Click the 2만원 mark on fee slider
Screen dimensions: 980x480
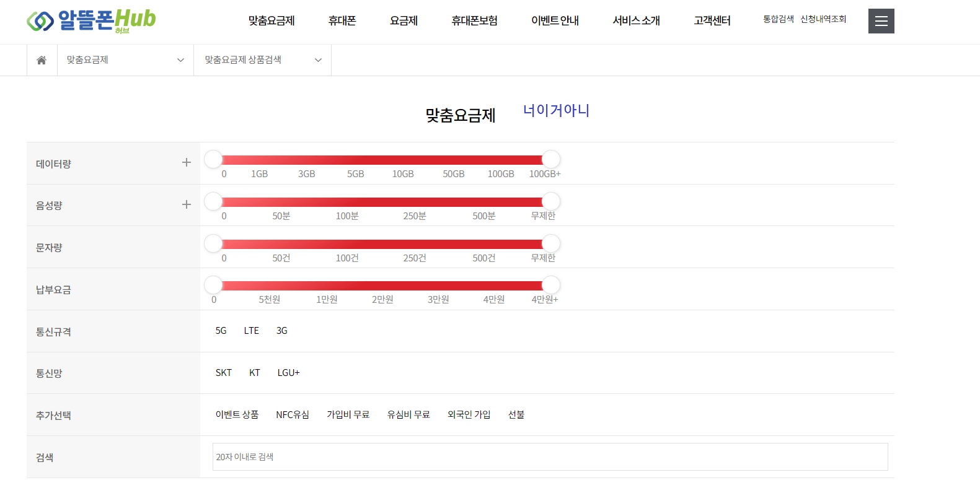pos(382,300)
